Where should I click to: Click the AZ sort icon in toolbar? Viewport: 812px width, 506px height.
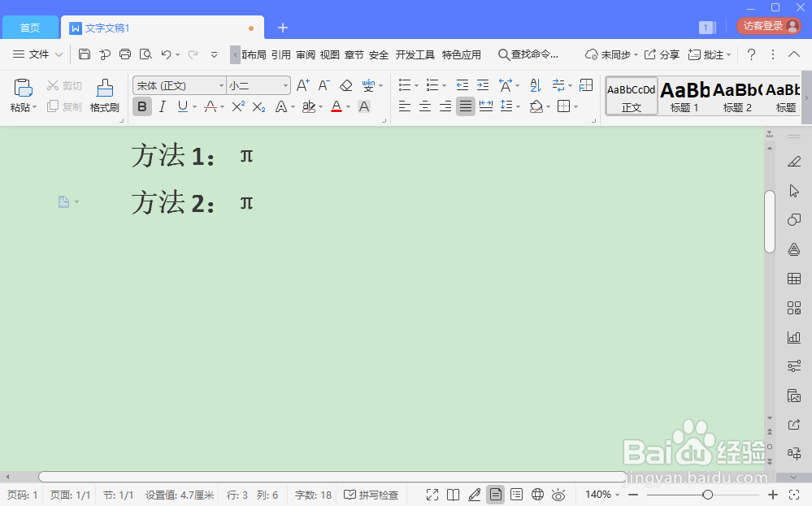536,84
